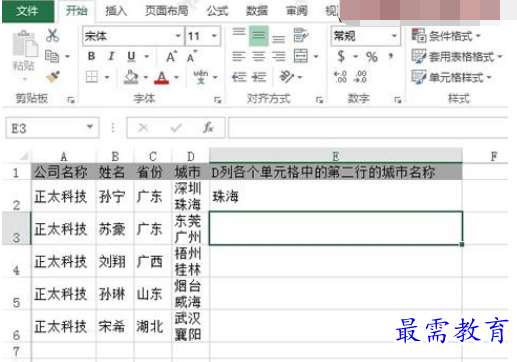Open 单元格样式 menu

(452, 77)
